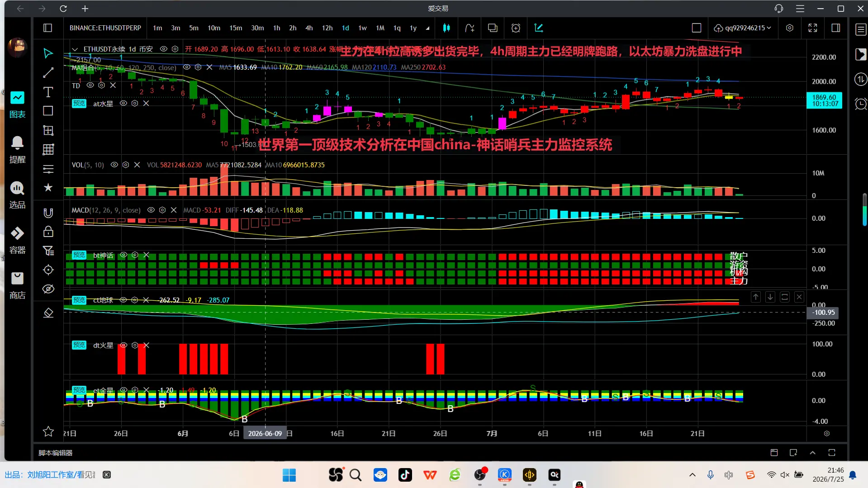
Task: Open the container panel in sidebar
Action: click(x=17, y=240)
